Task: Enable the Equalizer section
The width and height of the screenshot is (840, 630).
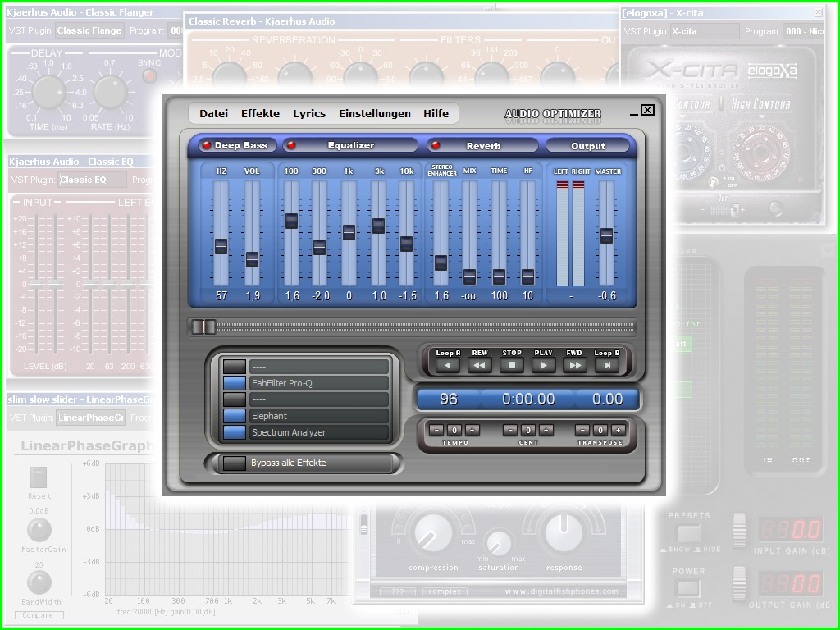Action: (x=290, y=145)
